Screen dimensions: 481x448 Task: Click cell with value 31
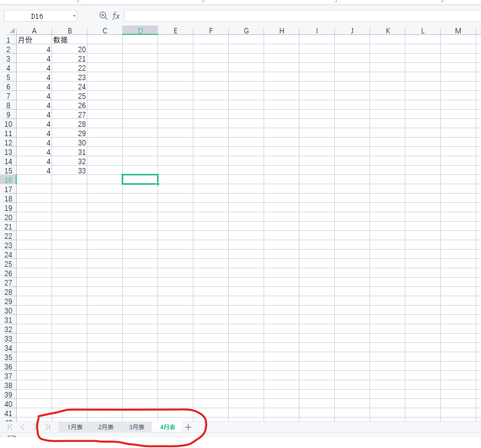(70, 152)
